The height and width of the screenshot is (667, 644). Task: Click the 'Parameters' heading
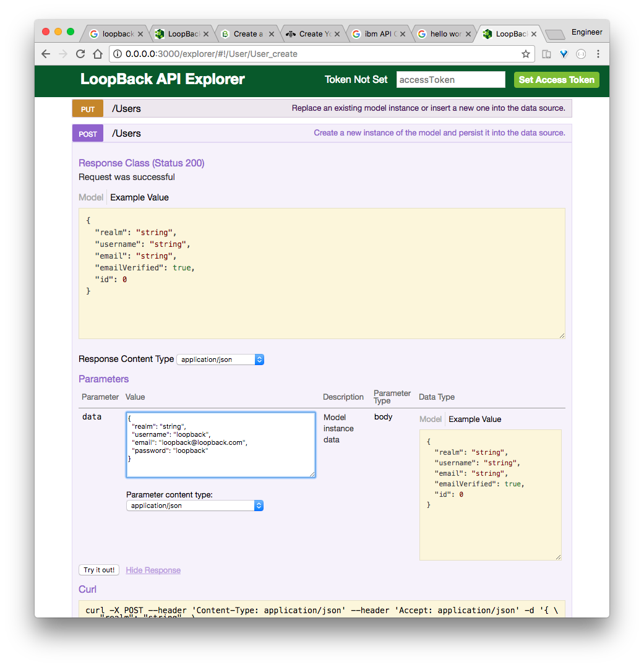(x=104, y=379)
